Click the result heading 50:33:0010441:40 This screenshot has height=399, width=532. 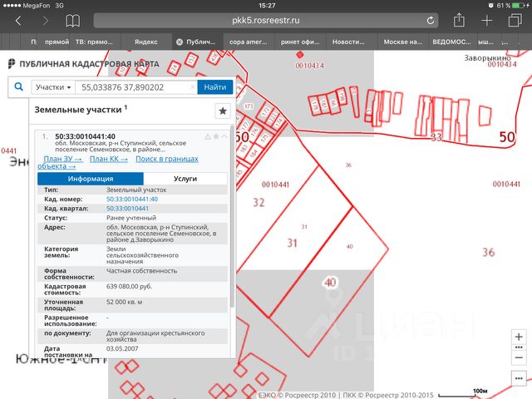[85, 136]
